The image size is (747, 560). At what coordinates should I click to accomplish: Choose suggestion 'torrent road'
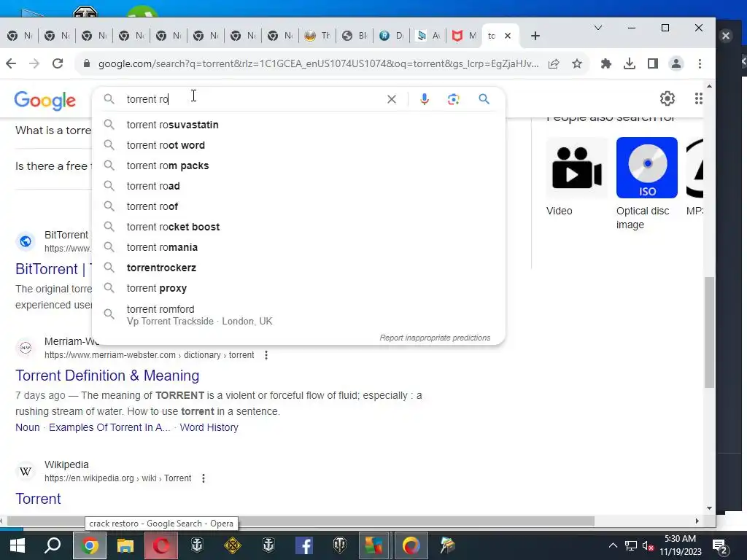298,186
